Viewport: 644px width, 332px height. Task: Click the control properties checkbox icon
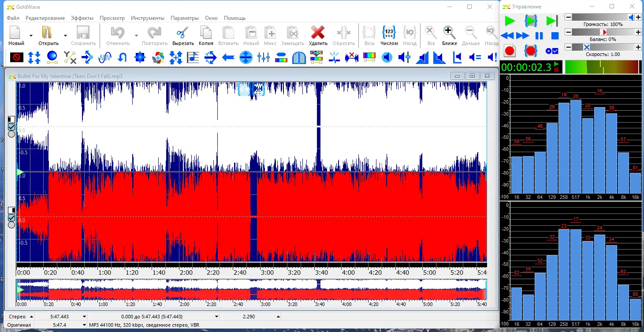tap(552, 51)
